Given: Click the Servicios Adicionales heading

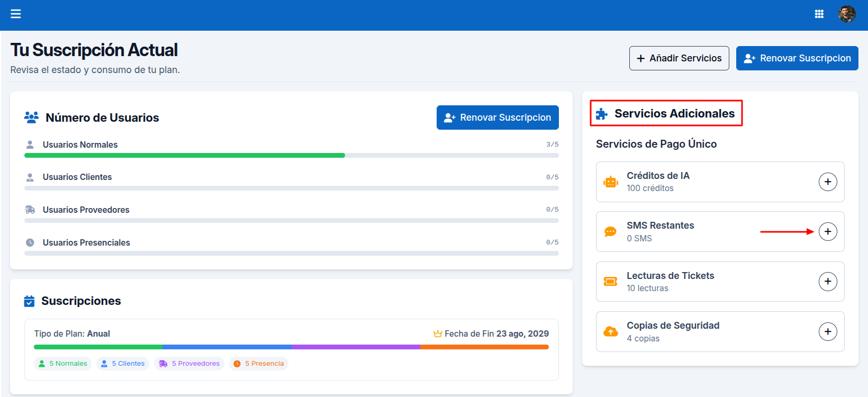Looking at the screenshot, I should (674, 114).
